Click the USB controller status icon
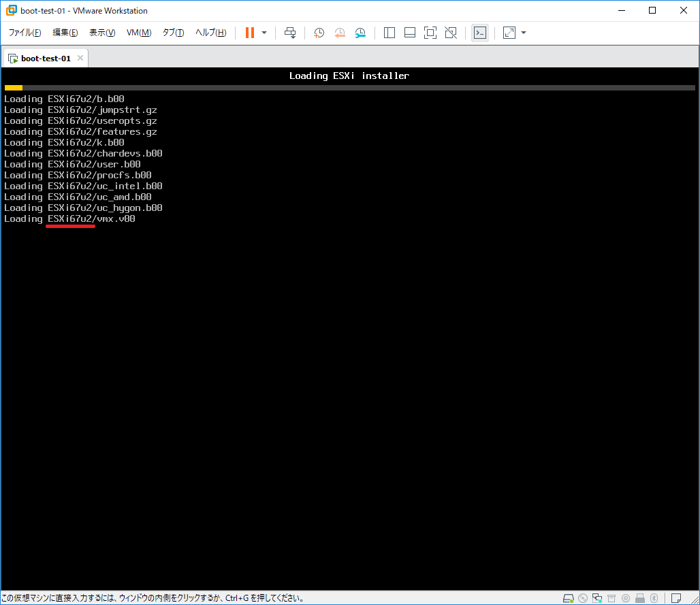The height and width of the screenshot is (605, 700). (x=640, y=598)
